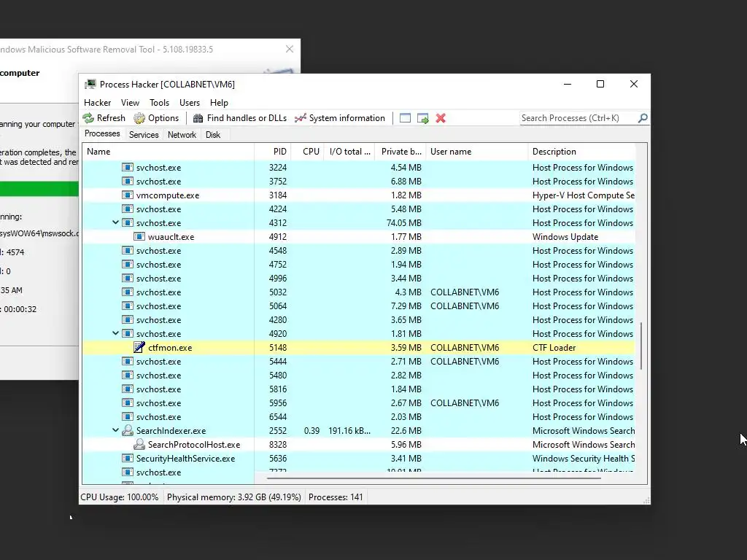Screen dimensions: 747x560
Task: Click the green scan progress bar
Action: coord(39,189)
